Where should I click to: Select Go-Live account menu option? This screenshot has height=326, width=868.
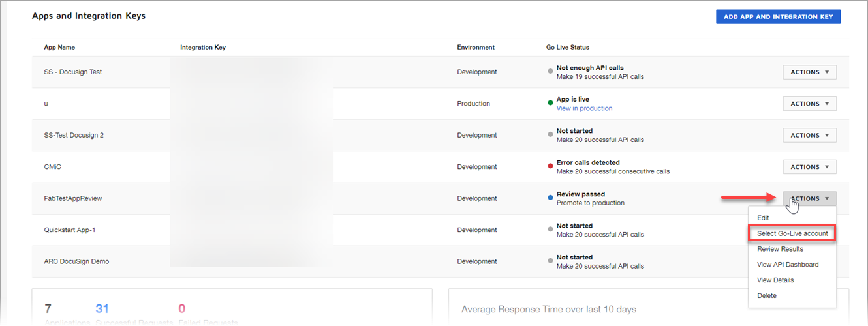(x=792, y=233)
